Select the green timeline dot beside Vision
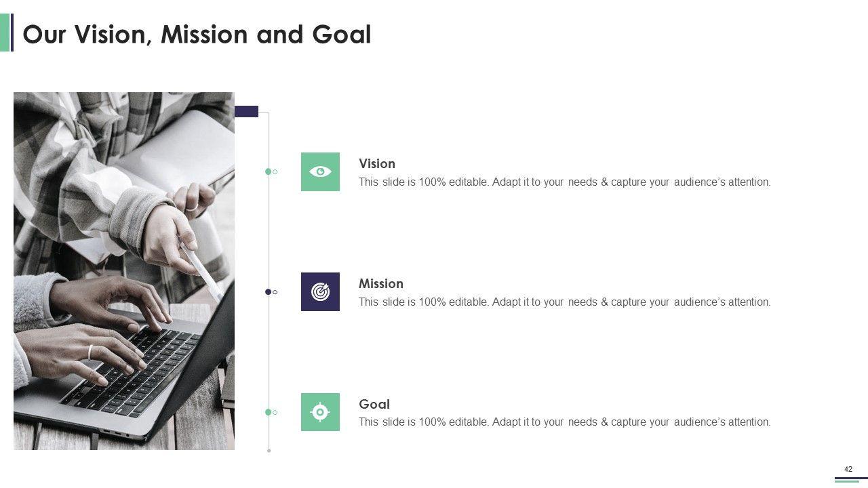This screenshot has width=868, height=488. [269, 171]
